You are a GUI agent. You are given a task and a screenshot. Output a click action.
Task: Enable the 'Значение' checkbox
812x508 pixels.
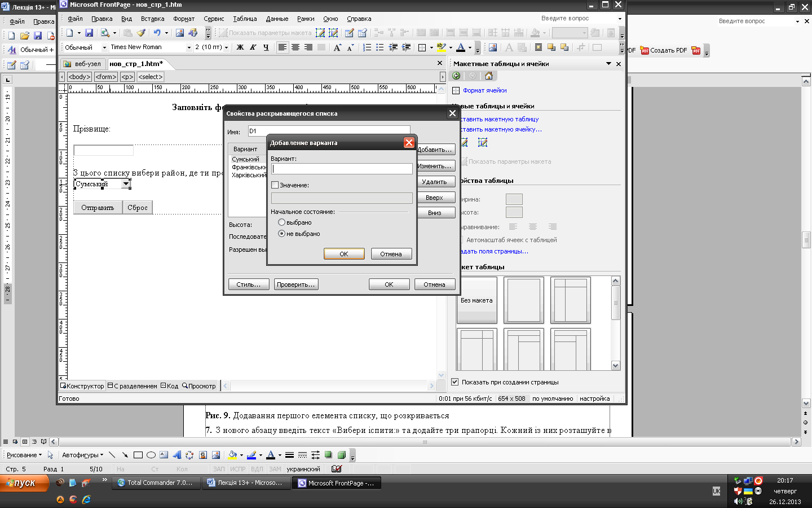[275, 185]
